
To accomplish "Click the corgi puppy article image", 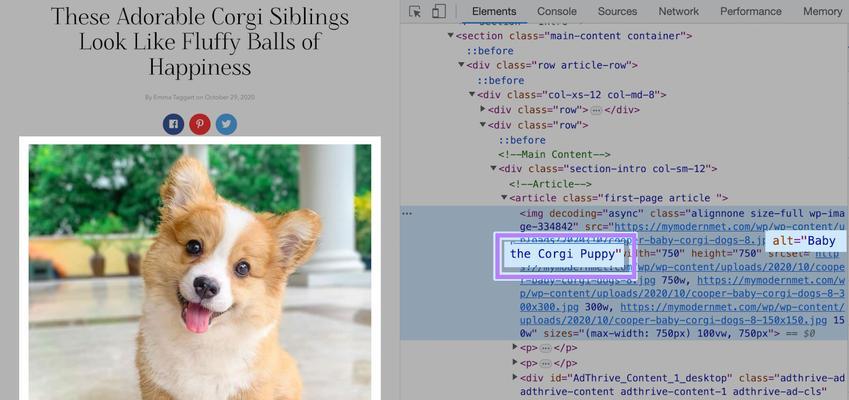I will pos(200,271).
